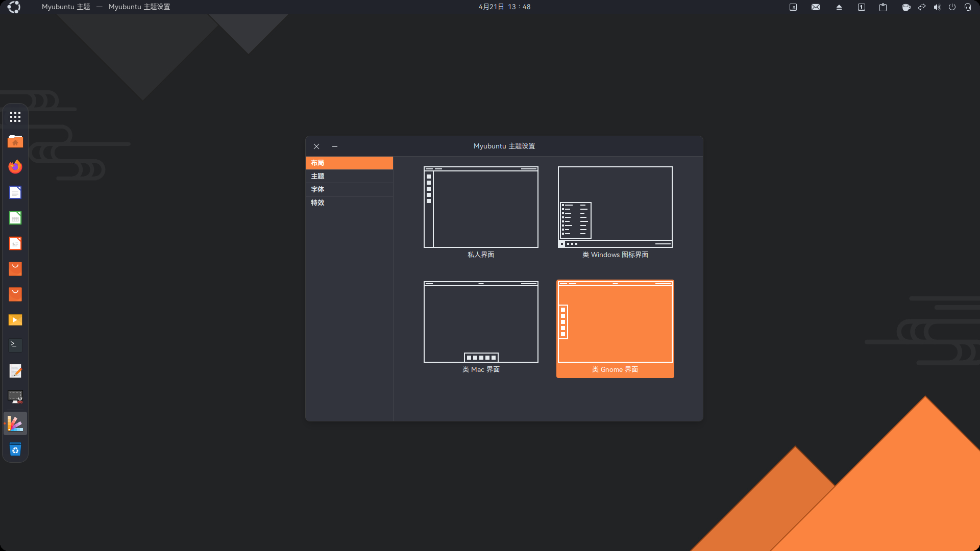Click the input method 'a' tray icon
980x551 pixels.
(x=793, y=7)
